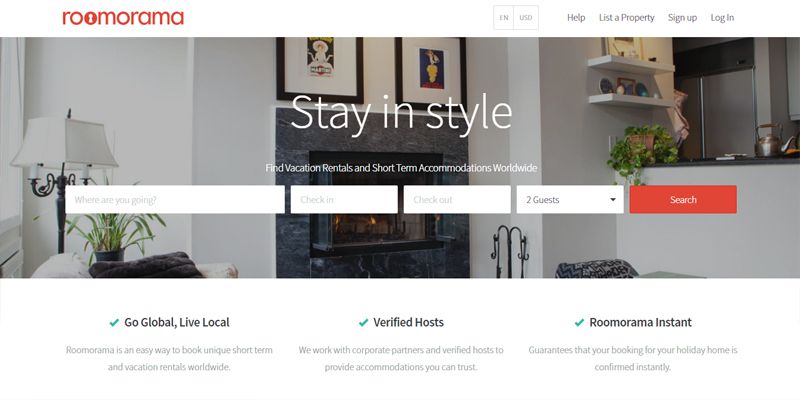
Task: Click the guests dropdown arrow
Action: tap(613, 199)
